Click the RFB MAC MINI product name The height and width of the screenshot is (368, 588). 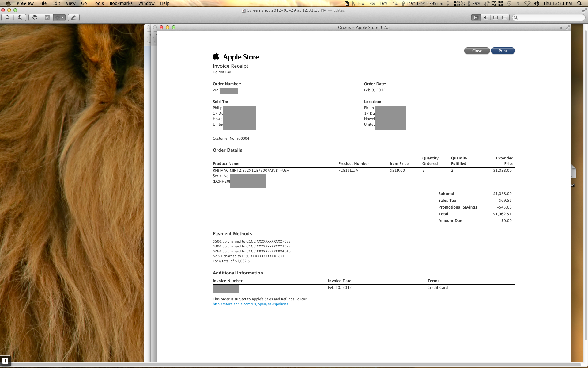(251, 171)
